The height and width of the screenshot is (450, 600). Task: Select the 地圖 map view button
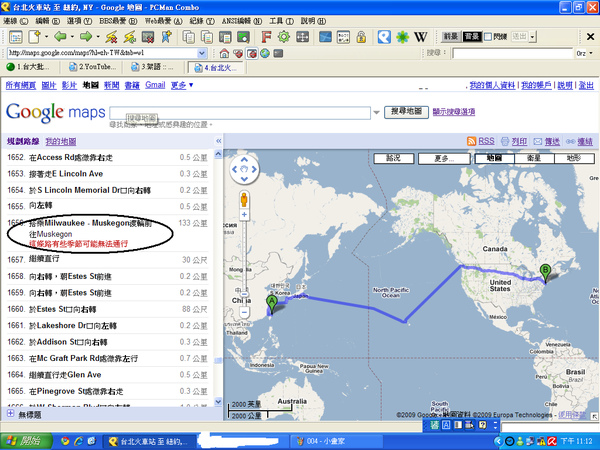(494, 158)
